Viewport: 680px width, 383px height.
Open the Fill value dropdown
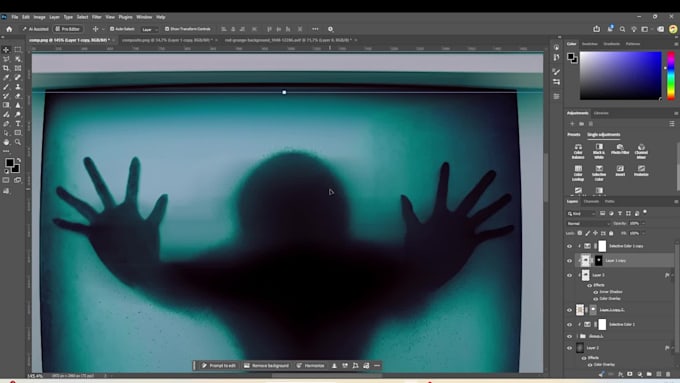[643, 233]
